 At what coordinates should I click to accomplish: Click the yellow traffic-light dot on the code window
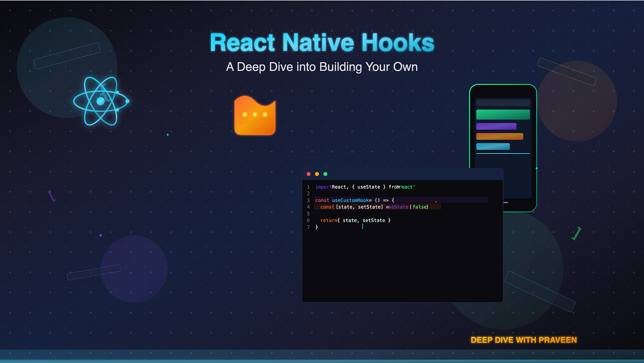(317, 174)
